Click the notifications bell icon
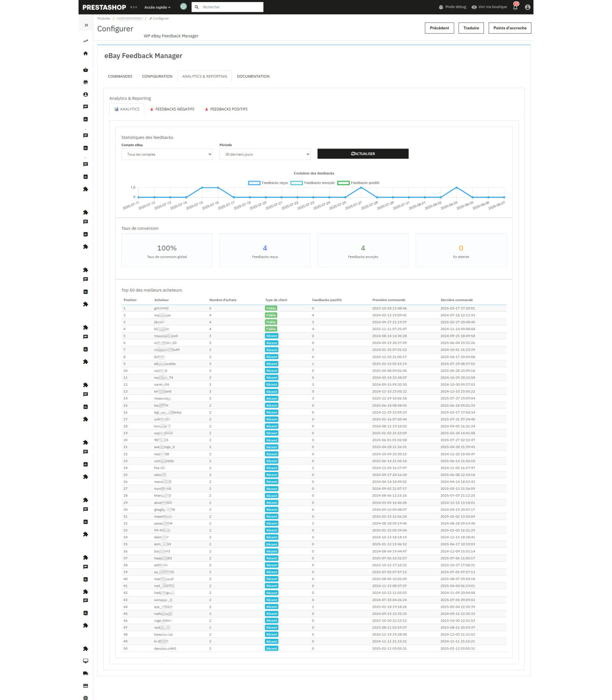This screenshot has height=700, width=612. 515,7
